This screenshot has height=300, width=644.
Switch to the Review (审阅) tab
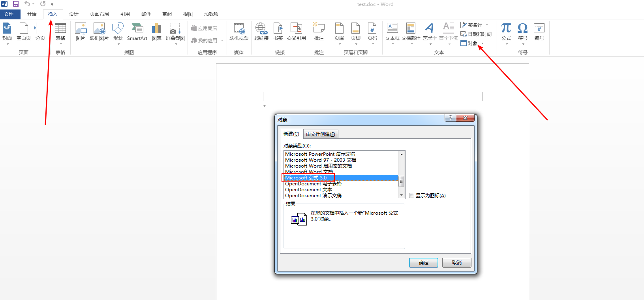point(167,14)
